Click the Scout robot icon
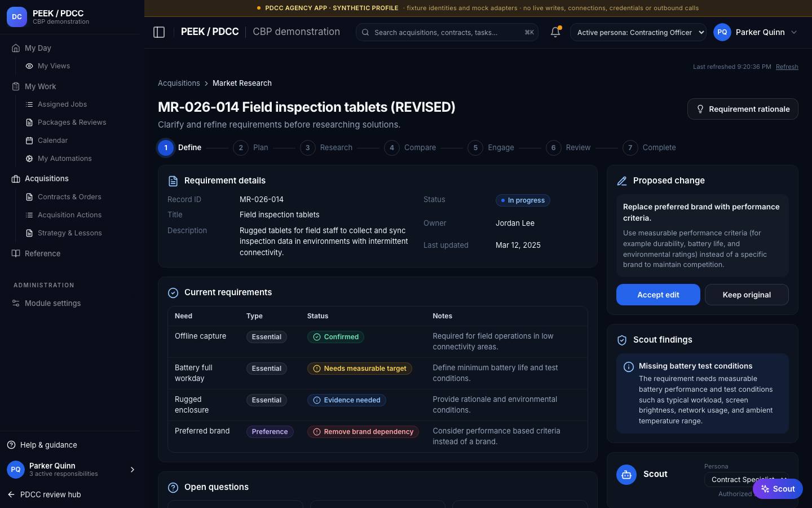Screen dimensions: 812x508 626,475
